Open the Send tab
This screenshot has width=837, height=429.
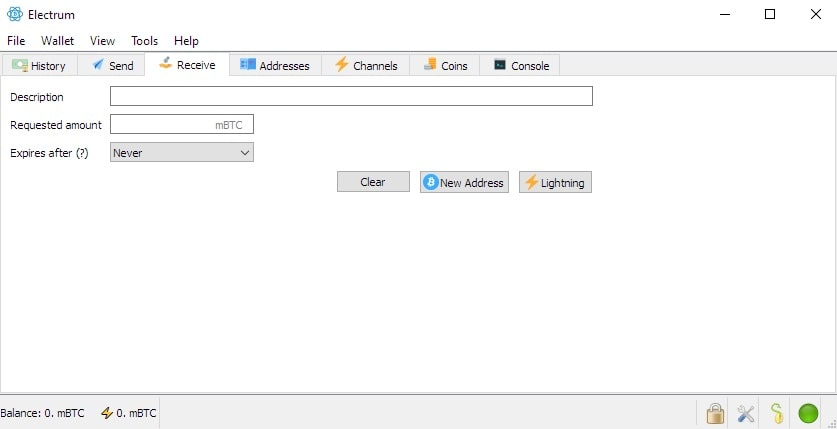click(111, 66)
